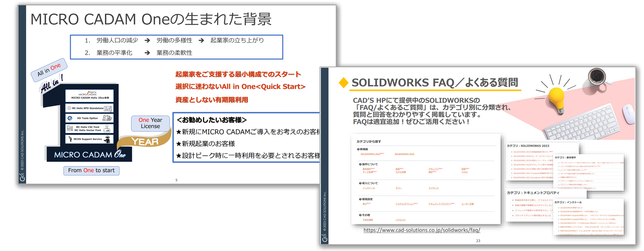This screenshot has width=644, height=251.
Task: Click the SOLIDWORKSを修復するには item
Action: [x=571, y=208]
